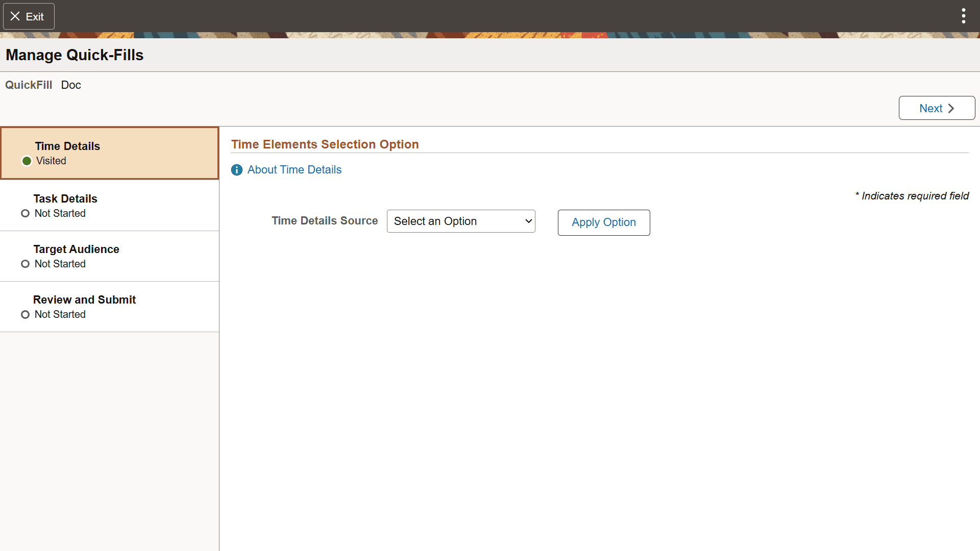Click the Exit button

point(29,16)
